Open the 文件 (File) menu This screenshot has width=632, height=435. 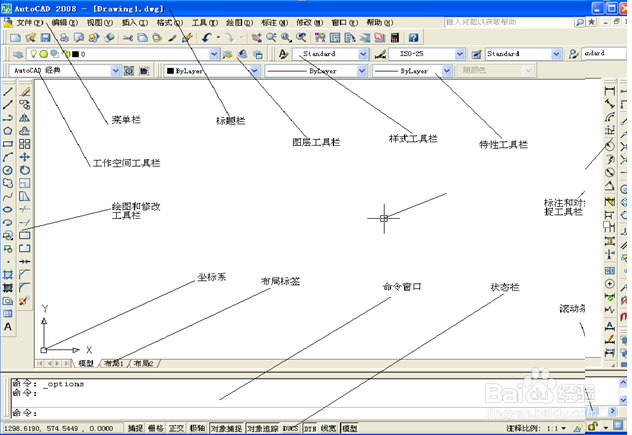pos(29,23)
